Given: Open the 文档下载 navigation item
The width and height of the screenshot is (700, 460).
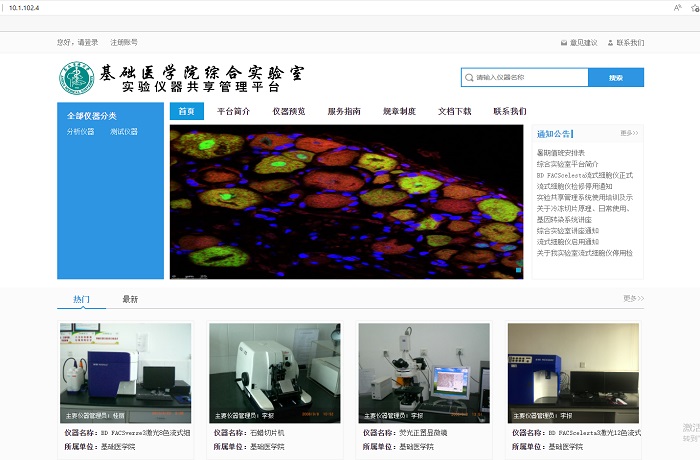Looking at the screenshot, I should [x=454, y=111].
